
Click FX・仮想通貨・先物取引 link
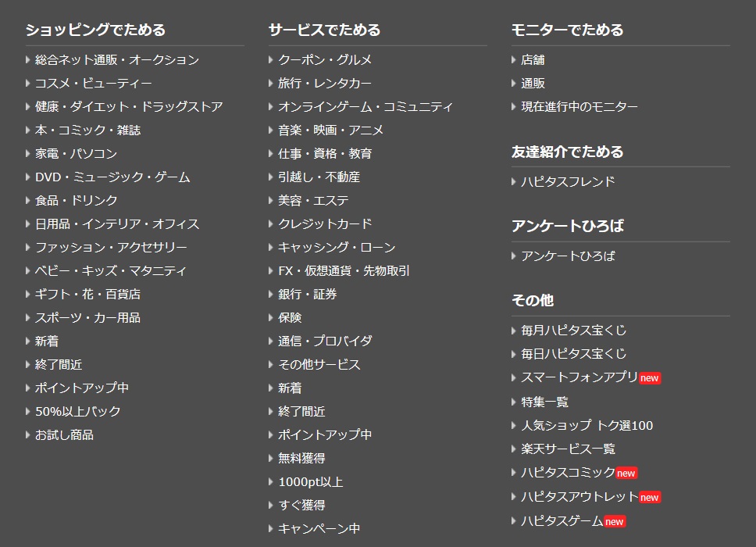(344, 271)
